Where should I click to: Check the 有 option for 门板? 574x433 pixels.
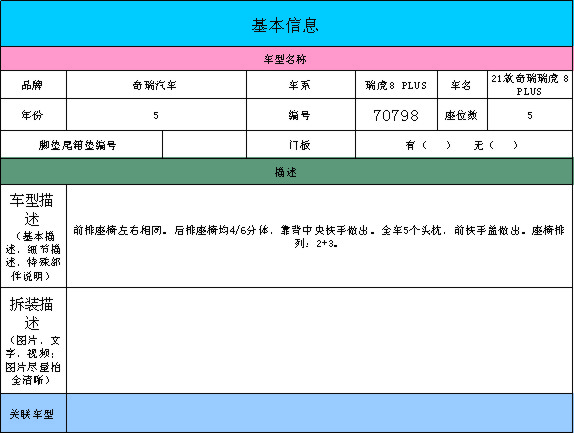(428, 145)
